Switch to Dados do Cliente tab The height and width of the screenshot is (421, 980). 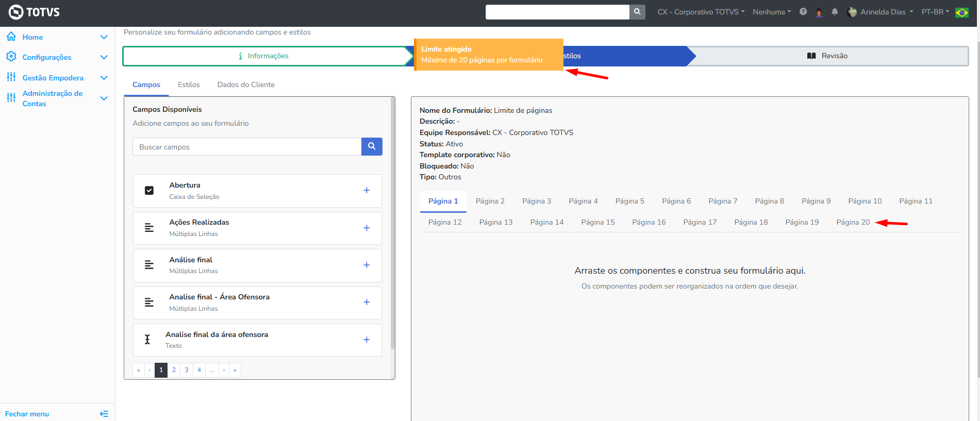pyautogui.click(x=246, y=85)
